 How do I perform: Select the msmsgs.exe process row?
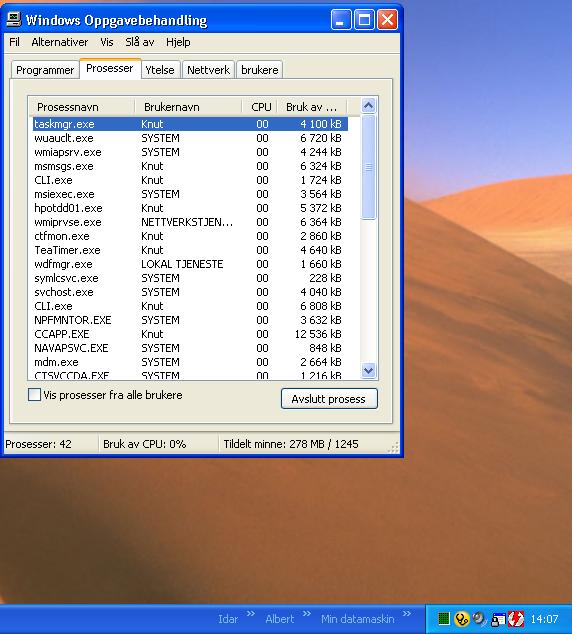click(x=190, y=166)
